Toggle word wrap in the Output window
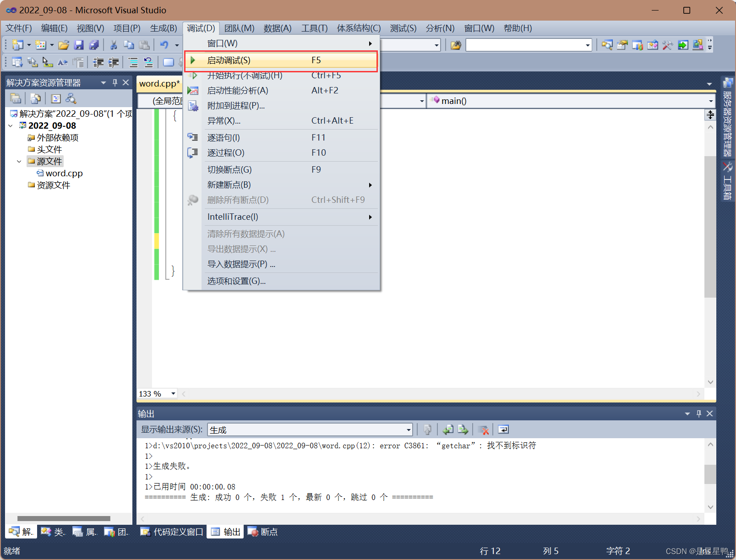Viewport: 736px width, 560px height. tap(503, 430)
